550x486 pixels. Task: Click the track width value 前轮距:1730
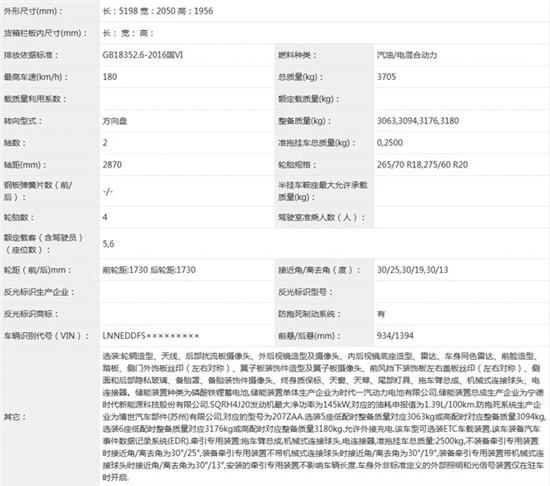point(125,270)
